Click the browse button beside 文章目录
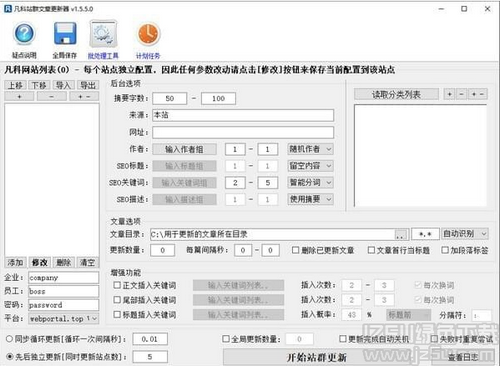 401,234
